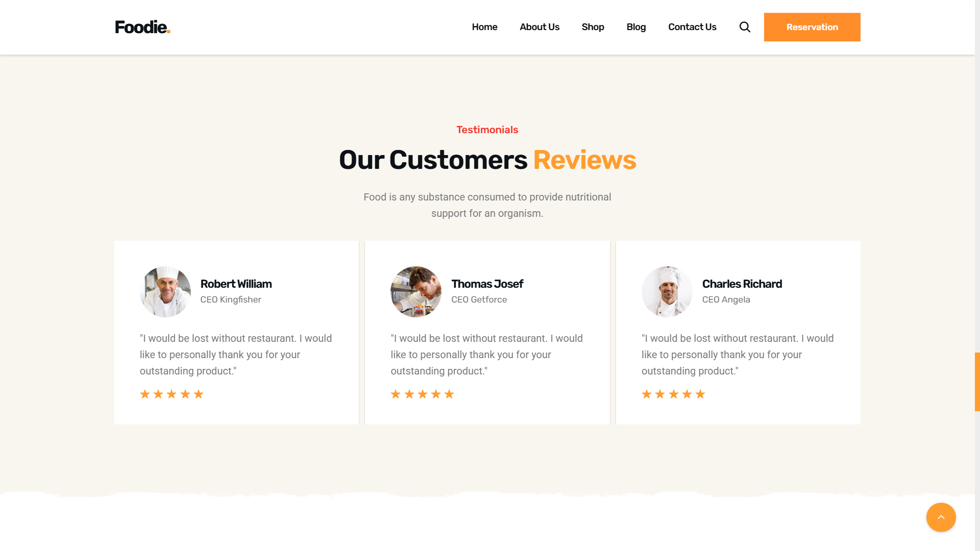Click the Thomas Josef name heading
This screenshot has width=980, height=551.
click(487, 284)
